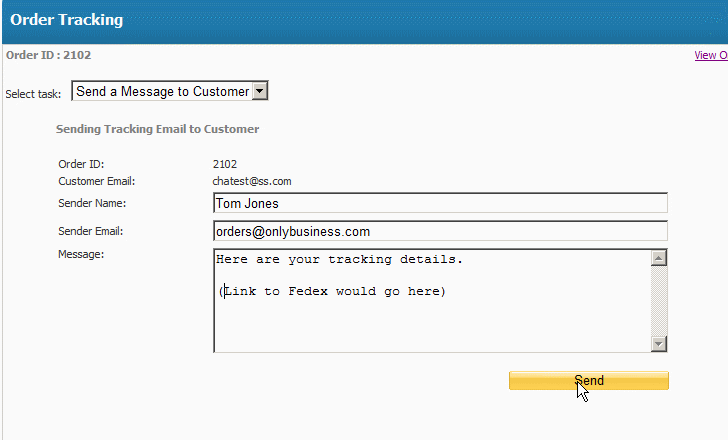Image resolution: width=728 pixels, height=440 pixels.
Task: Click the 'Order ID : 2102' heading
Action: (x=48, y=55)
